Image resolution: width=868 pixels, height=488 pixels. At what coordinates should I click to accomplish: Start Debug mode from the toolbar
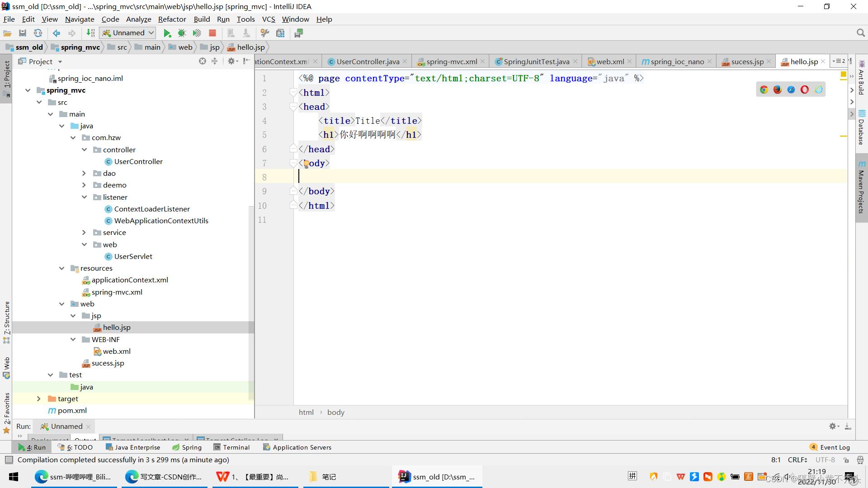pyautogui.click(x=182, y=33)
